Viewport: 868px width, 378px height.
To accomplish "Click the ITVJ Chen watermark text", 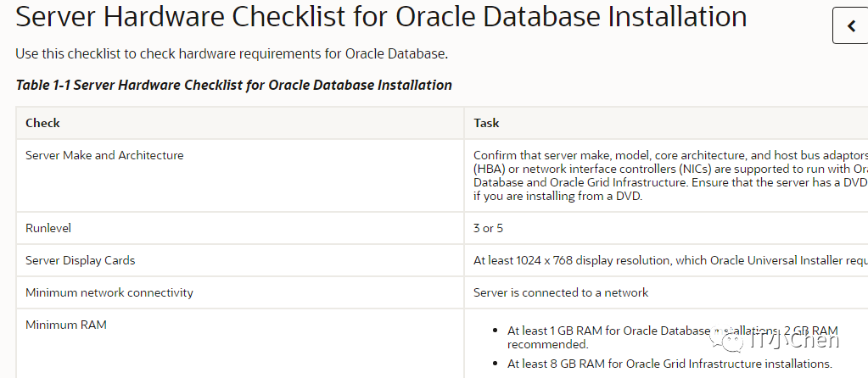I will [793, 341].
